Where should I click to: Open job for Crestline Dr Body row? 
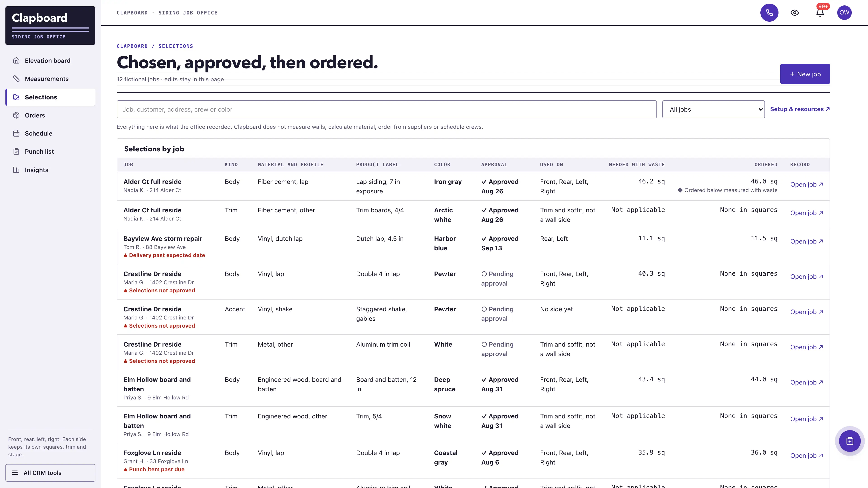(807, 277)
